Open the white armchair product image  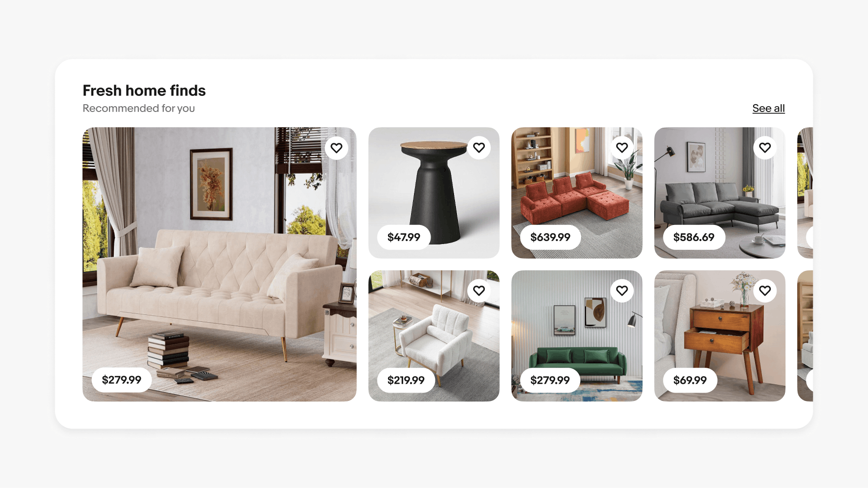click(x=434, y=336)
